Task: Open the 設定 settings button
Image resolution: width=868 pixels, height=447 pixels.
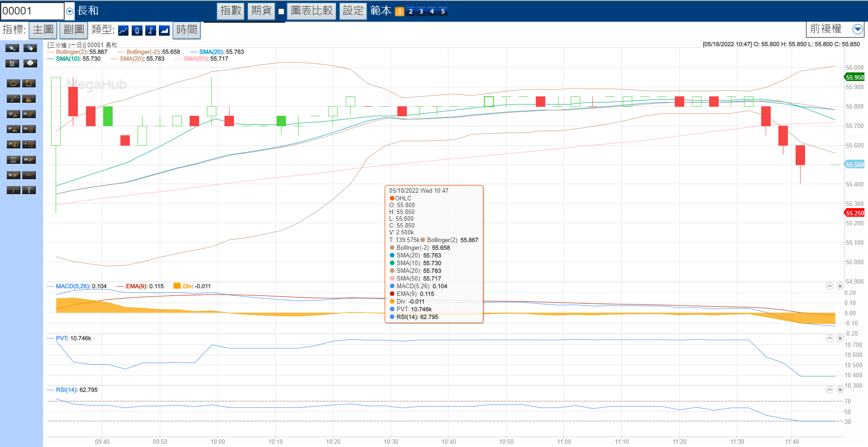Action: click(353, 11)
